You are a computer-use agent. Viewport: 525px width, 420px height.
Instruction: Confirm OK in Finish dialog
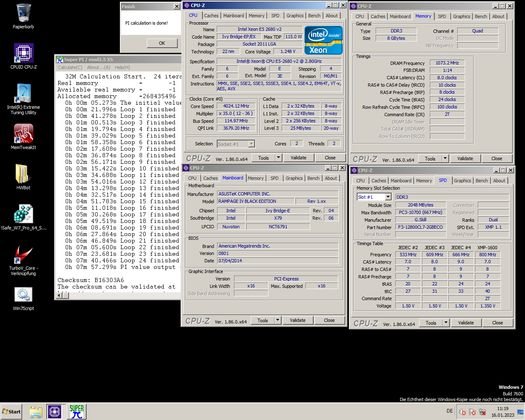pyautogui.click(x=162, y=43)
